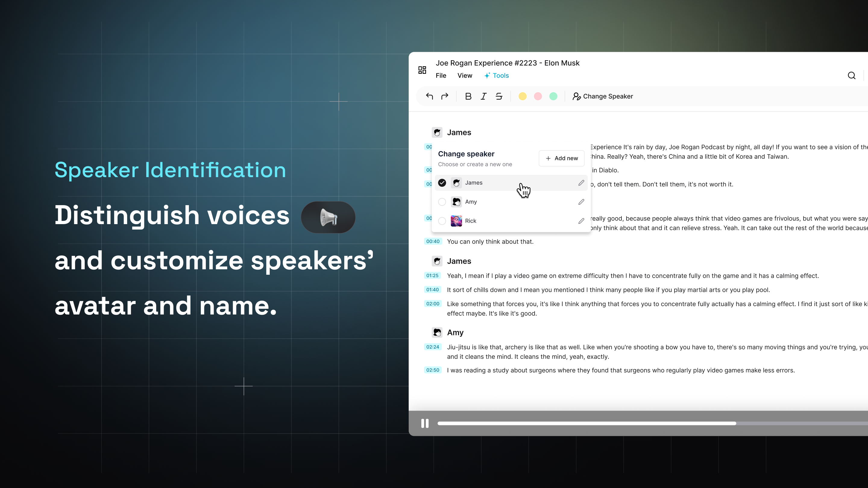Apply yellow highlight color swatch
The height and width of the screenshot is (488, 868).
(x=522, y=96)
